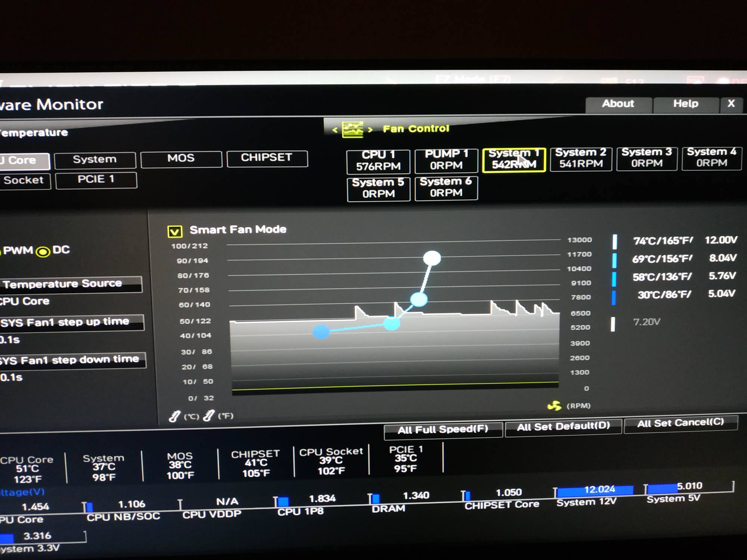Select System 2 fan tab
Screen dimensions: 747x560
pyautogui.click(x=581, y=159)
